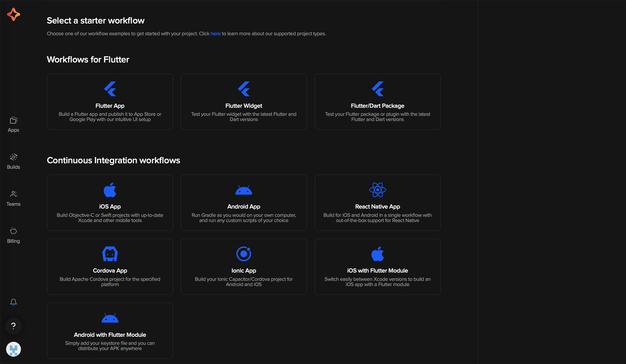This screenshot has width=626, height=364.
Task: Select the Flutter App title
Action: 110,106
